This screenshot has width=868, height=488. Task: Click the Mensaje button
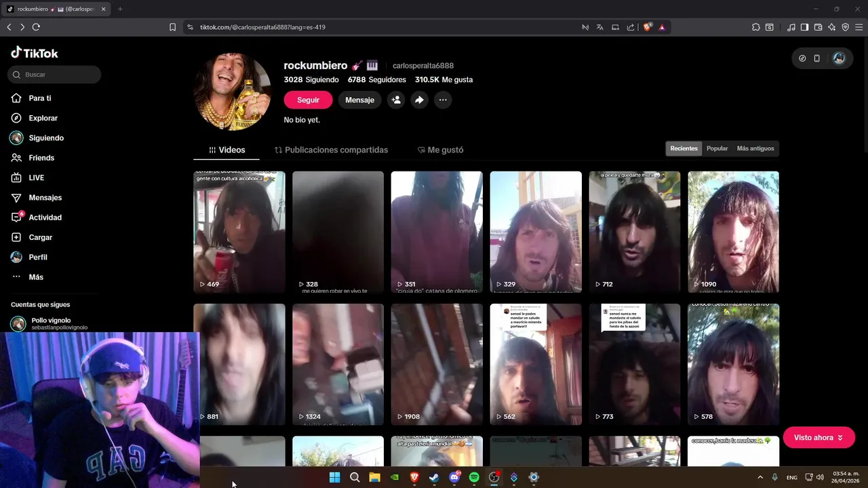(359, 100)
